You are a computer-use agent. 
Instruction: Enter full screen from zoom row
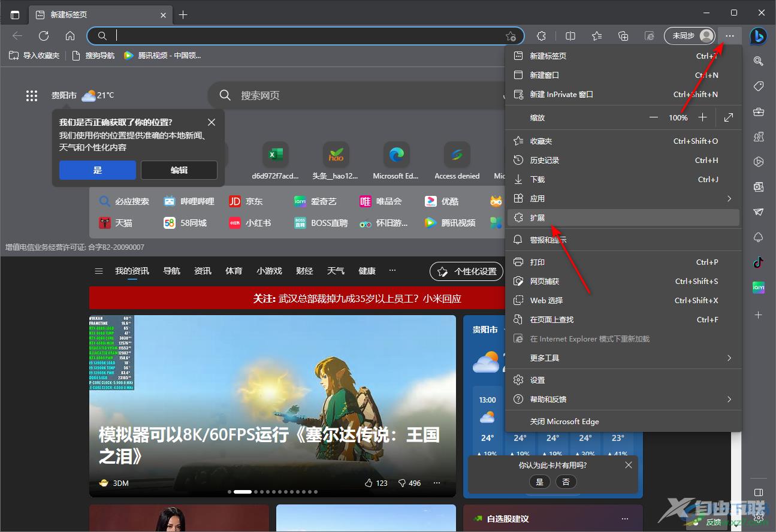tap(729, 117)
